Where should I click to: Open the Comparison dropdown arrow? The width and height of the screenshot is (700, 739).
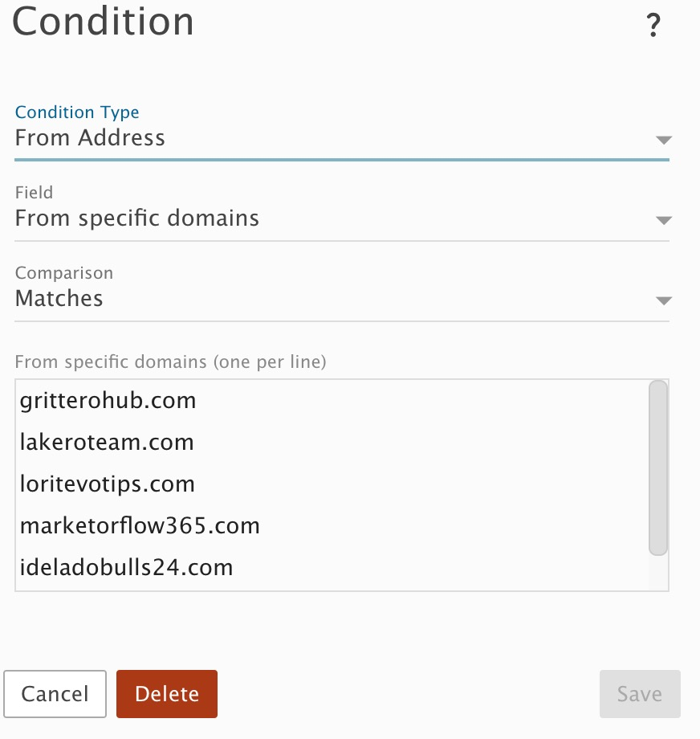click(x=662, y=300)
